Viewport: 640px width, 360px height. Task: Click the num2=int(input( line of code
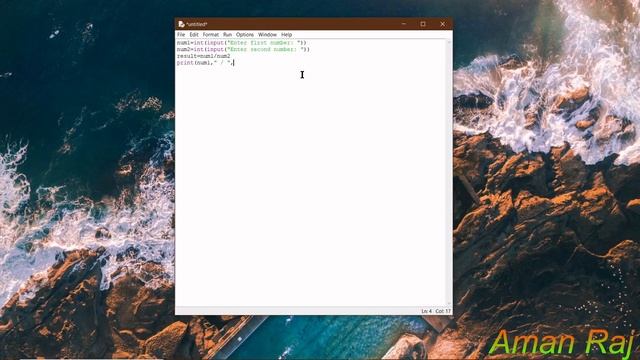(243, 49)
